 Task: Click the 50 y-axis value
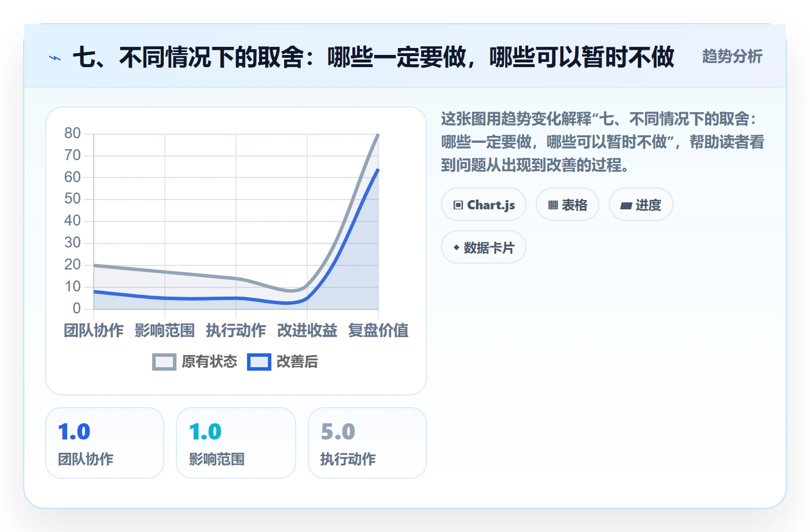[x=72, y=199]
